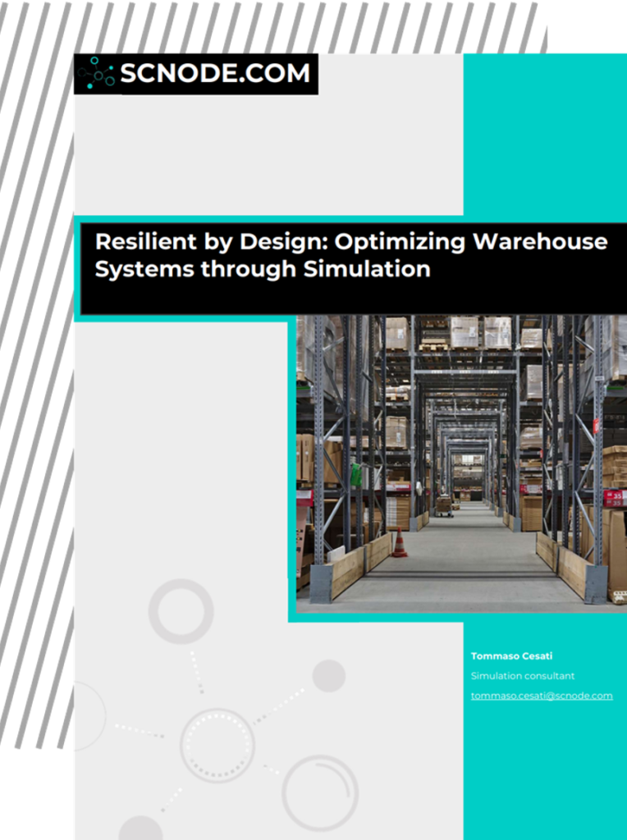This screenshot has height=840, width=627.
Task: Open the tommaso.cesati@scnode.com email link
Action: (542, 696)
